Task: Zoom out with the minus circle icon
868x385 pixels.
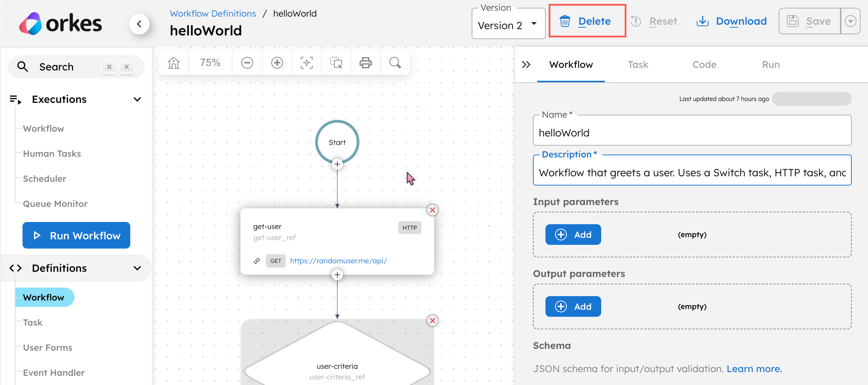Action: (x=247, y=63)
